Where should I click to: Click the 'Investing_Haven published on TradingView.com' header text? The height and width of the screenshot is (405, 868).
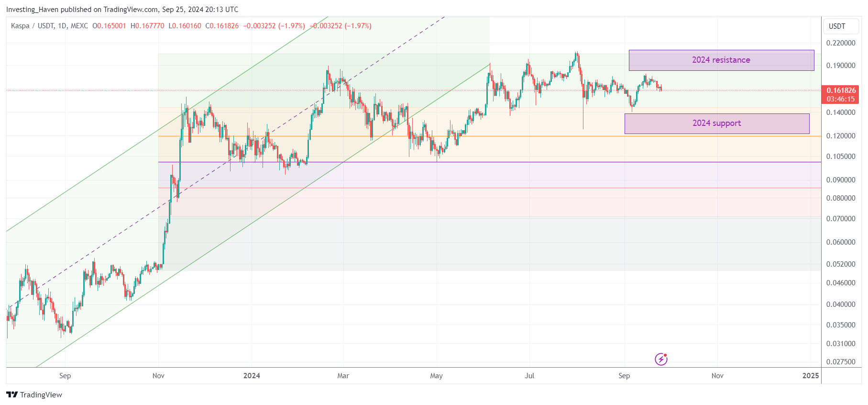tap(82, 10)
